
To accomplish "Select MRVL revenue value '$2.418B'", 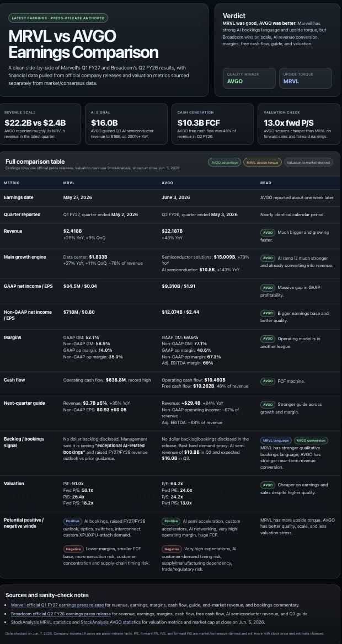I will [x=73, y=231].
